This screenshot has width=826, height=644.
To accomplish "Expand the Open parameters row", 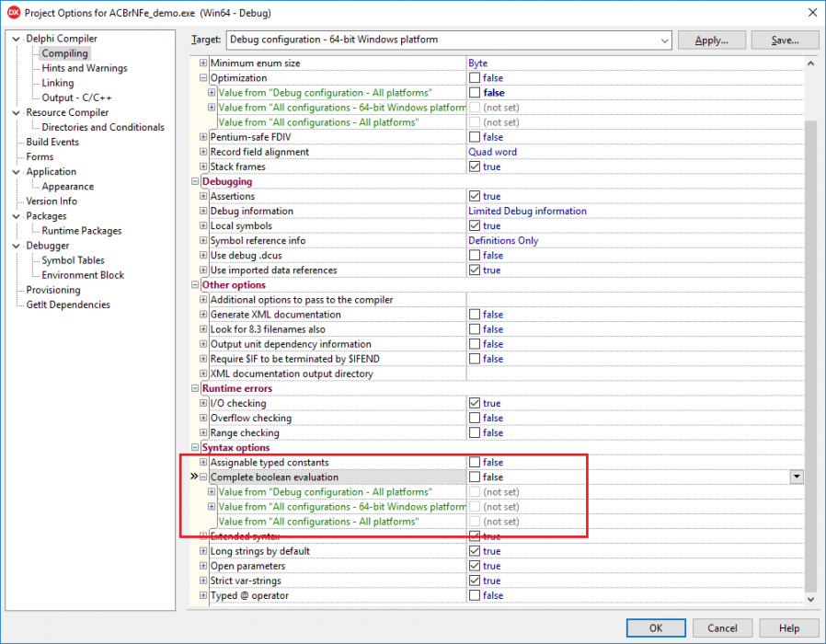I will click(203, 566).
